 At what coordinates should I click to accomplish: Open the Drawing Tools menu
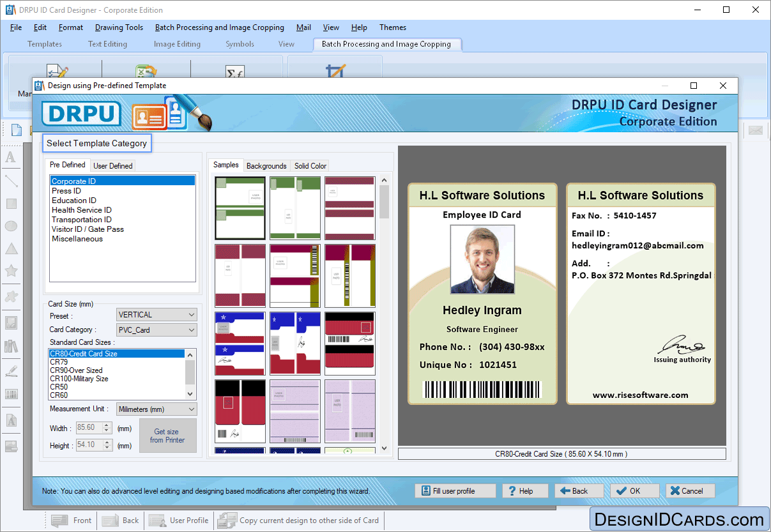pos(119,27)
